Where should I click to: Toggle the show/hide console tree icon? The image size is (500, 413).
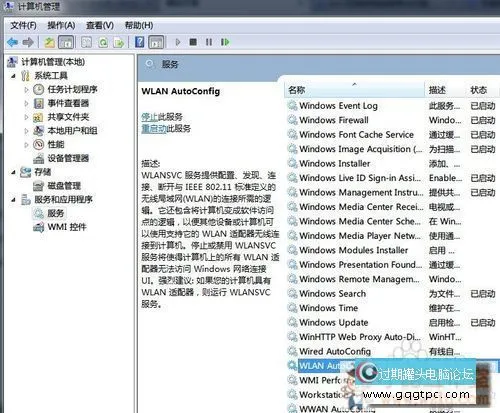pyautogui.click(x=66, y=42)
